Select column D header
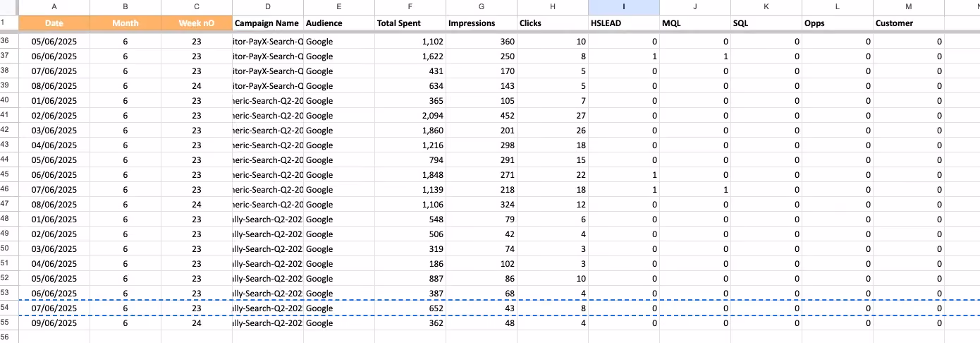 pyautogui.click(x=268, y=7)
